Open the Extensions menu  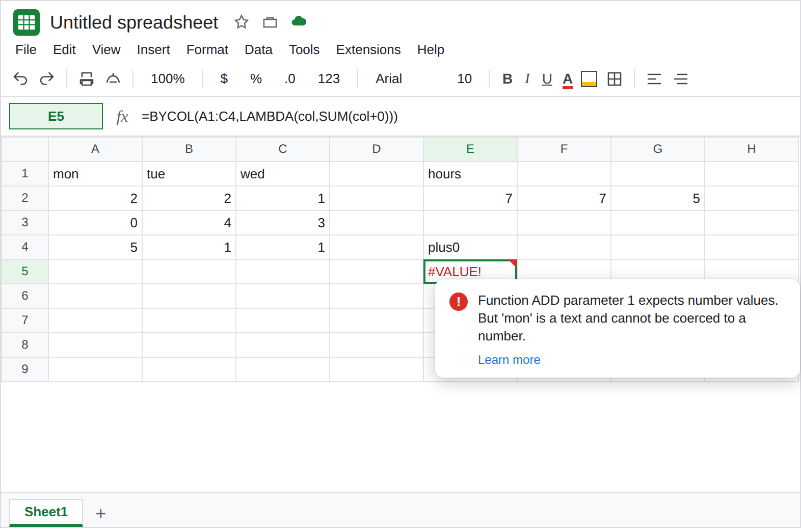(368, 49)
